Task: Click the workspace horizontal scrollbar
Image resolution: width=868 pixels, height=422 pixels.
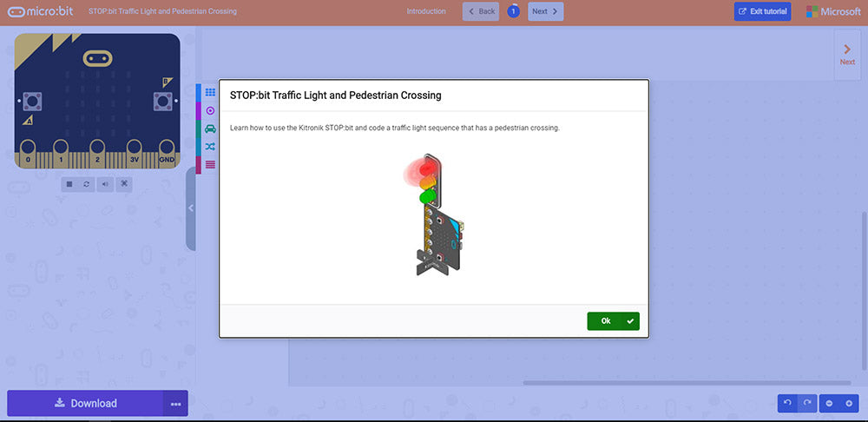Action: (x=687, y=383)
